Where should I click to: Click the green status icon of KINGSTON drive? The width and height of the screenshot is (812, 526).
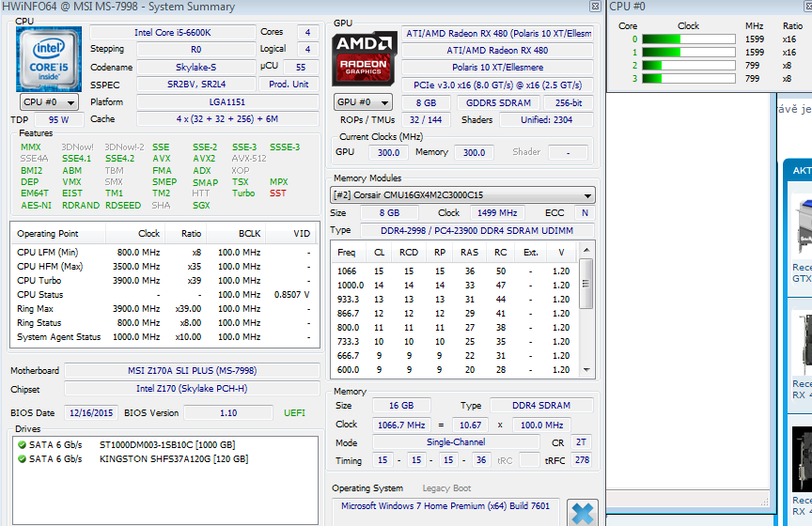point(22,458)
